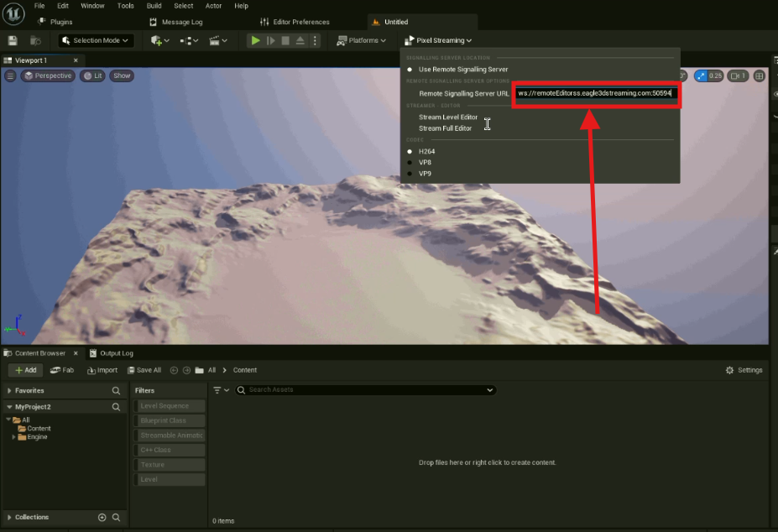The width and height of the screenshot is (778, 532).
Task: Select the VP8 codec option
Action: click(x=425, y=162)
